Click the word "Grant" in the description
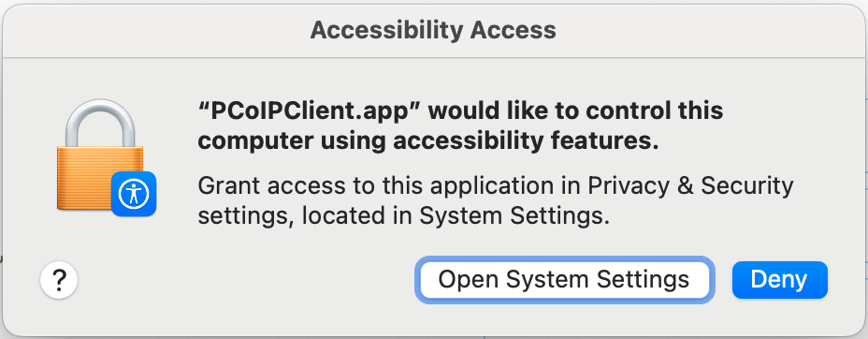Screen dimensions: 868x339 228,185
